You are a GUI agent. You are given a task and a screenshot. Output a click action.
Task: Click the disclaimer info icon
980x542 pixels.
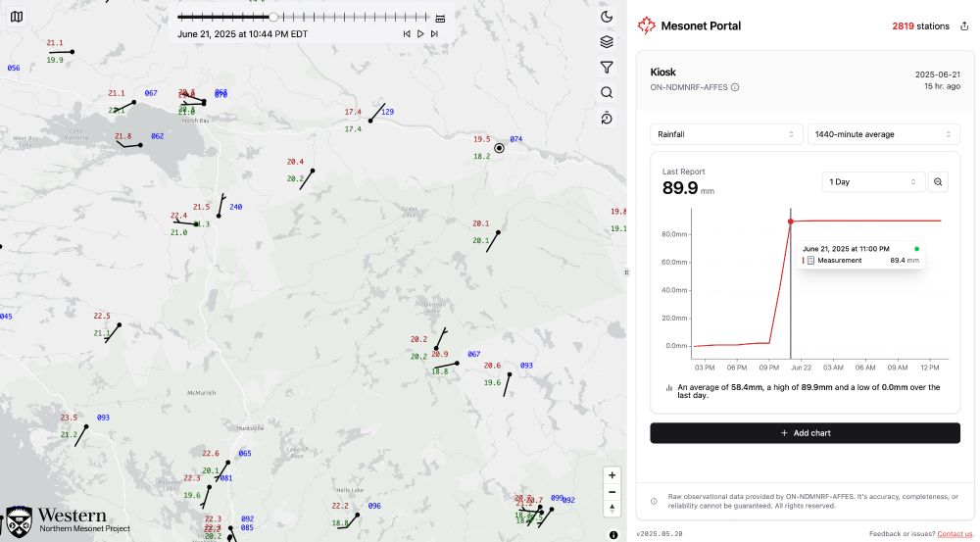click(654, 502)
